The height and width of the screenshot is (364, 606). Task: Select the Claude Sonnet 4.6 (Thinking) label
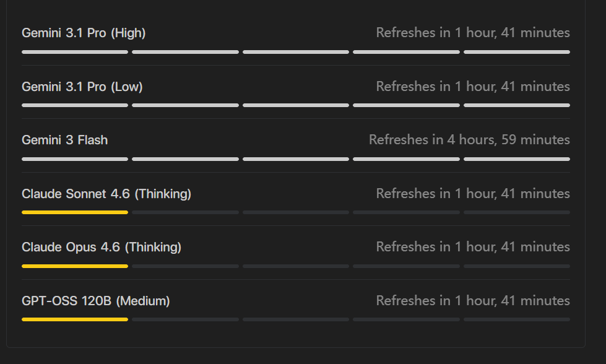point(106,194)
